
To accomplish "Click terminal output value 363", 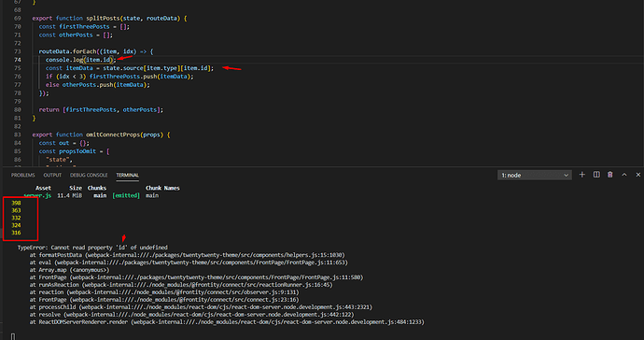I will tap(16, 210).
